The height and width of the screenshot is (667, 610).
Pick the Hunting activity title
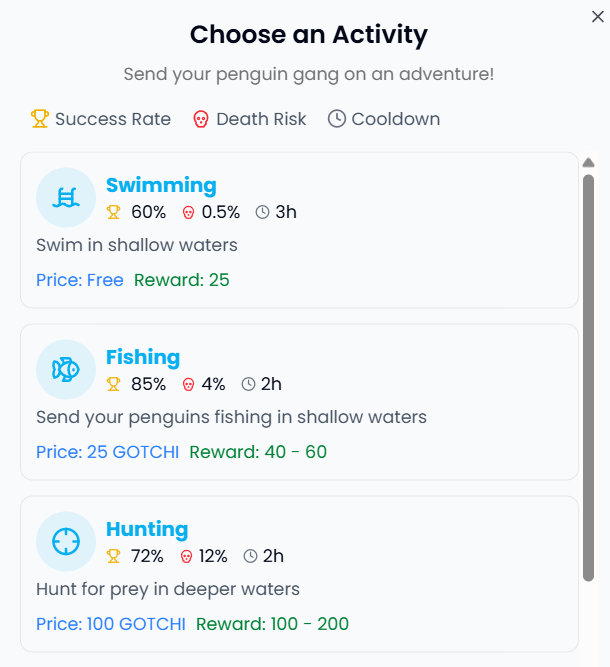pyautogui.click(x=147, y=529)
